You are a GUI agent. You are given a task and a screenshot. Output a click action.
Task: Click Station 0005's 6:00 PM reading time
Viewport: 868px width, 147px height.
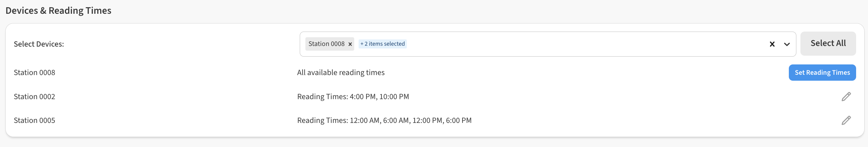(459, 120)
